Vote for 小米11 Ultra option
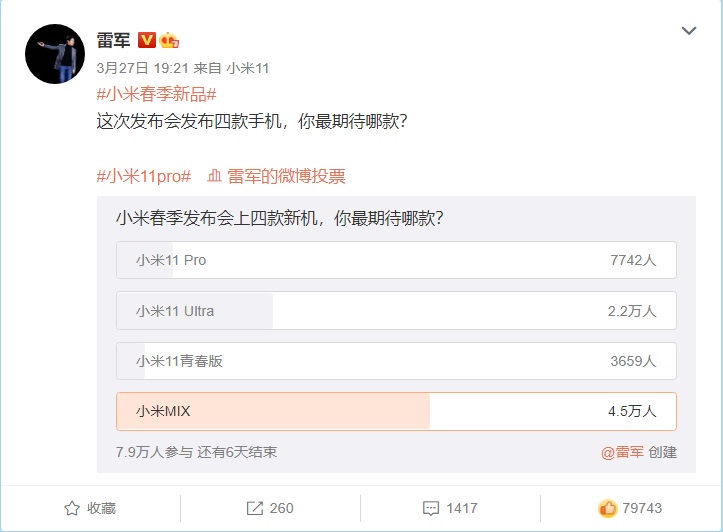The width and height of the screenshot is (723, 532). 396,311
